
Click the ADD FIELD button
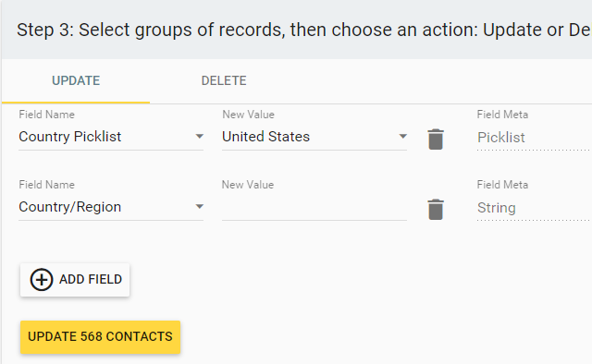tap(75, 280)
